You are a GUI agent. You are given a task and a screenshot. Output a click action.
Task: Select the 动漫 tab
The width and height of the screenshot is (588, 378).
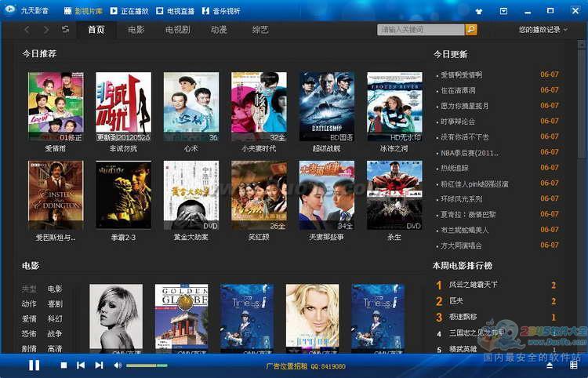219,30
